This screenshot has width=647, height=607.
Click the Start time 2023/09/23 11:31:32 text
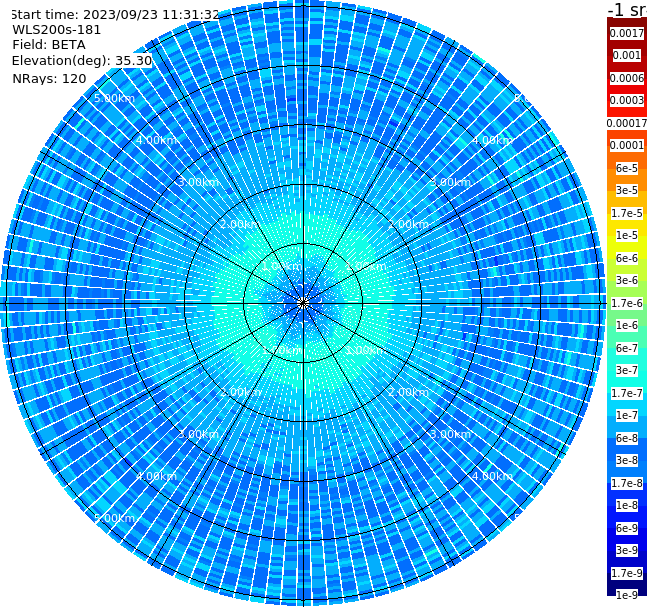point(115,14)
